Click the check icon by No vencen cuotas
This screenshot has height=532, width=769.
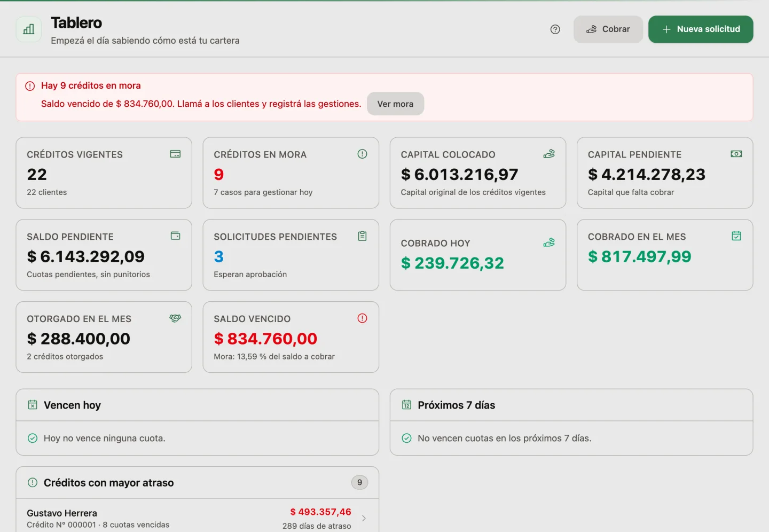point(406,438)
